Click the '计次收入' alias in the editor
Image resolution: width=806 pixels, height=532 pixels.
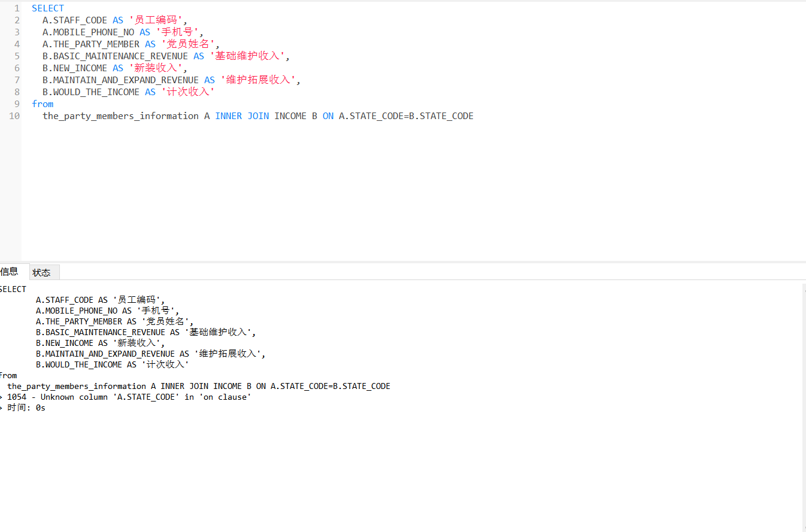188,92
